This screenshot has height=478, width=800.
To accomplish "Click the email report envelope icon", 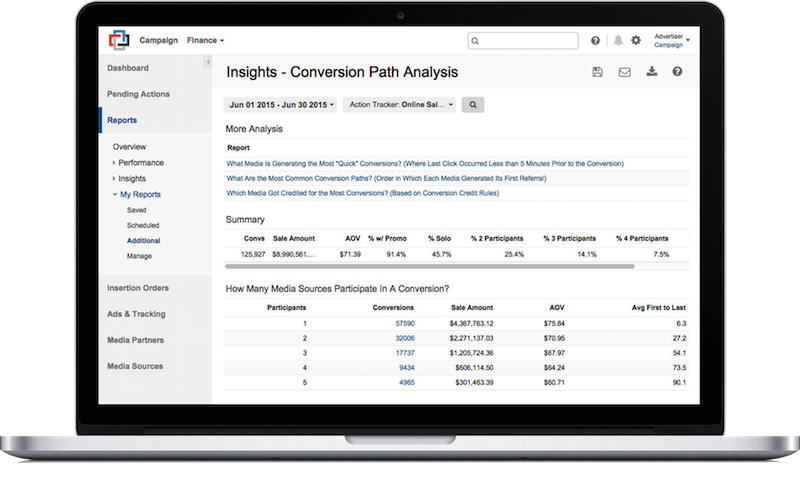I will (625, 72).
